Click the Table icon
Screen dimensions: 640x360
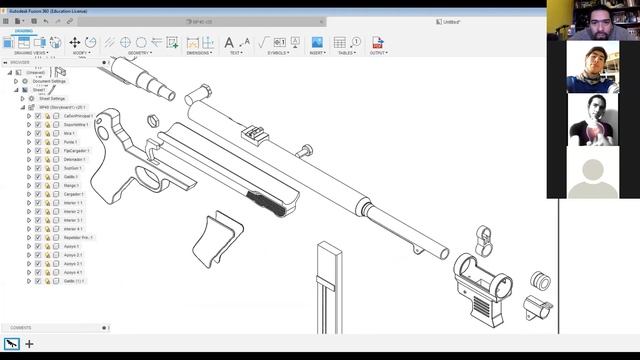[x=340, y=42]
